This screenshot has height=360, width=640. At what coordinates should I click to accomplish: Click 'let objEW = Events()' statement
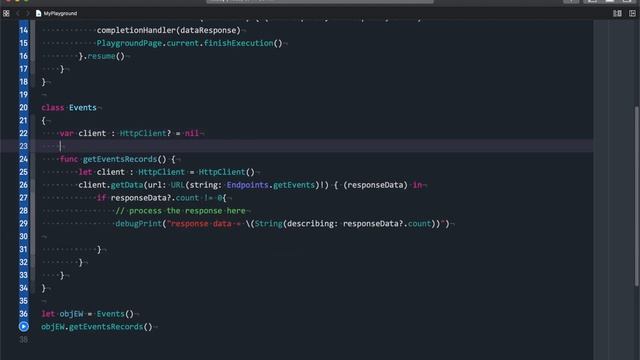click(87, 314)
